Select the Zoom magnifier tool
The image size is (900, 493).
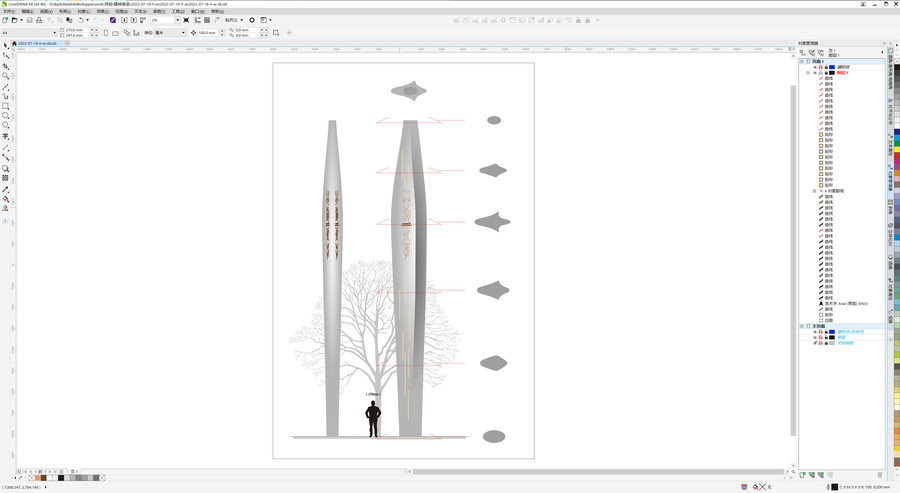[5, 76]
